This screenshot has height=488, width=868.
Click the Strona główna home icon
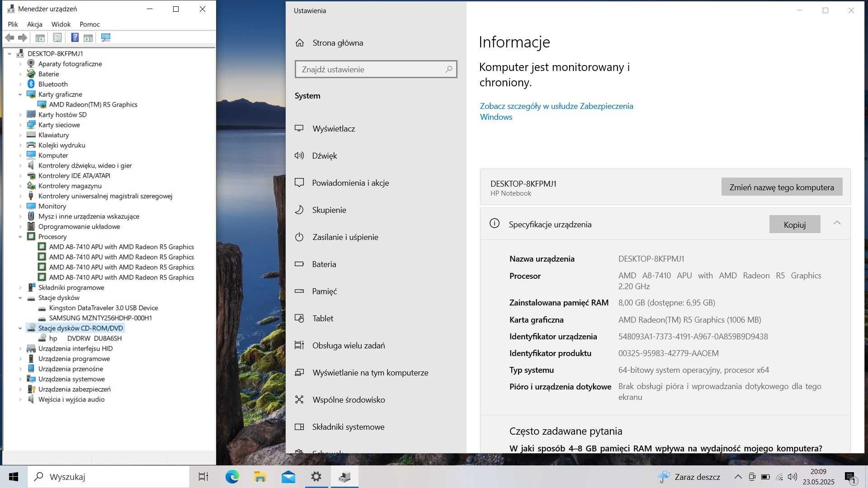(299, 42)
